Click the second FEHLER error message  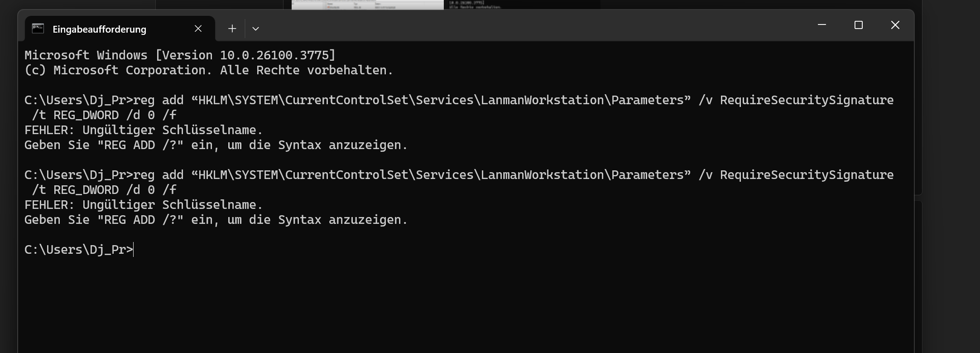[144, 205]
